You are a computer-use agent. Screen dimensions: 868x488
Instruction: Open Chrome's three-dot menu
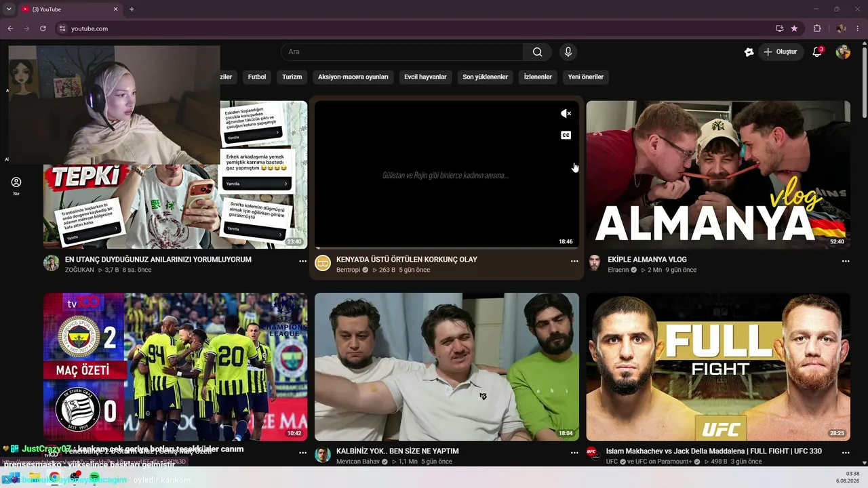(x=858, y=28)
